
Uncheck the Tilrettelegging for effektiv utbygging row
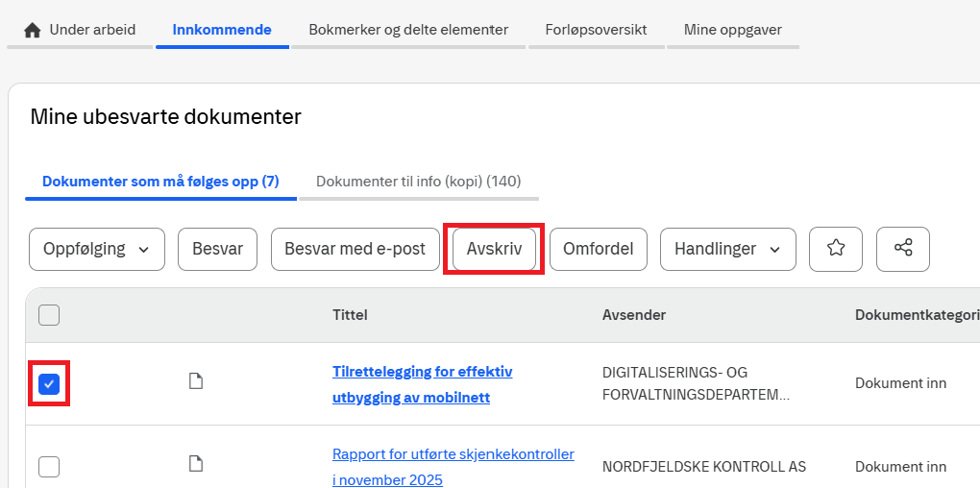point(49,384)
